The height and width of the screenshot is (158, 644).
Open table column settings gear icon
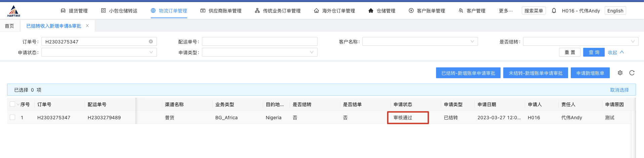[620, 73]
